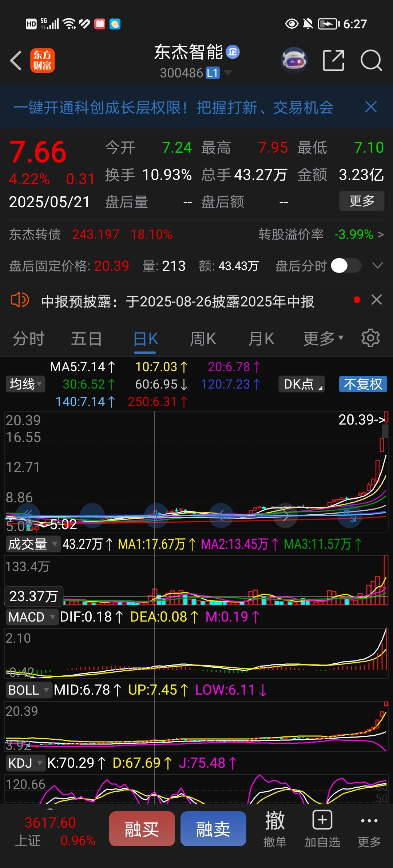Close the 科创成长层 promotion banner

click(x=371, y=107)
